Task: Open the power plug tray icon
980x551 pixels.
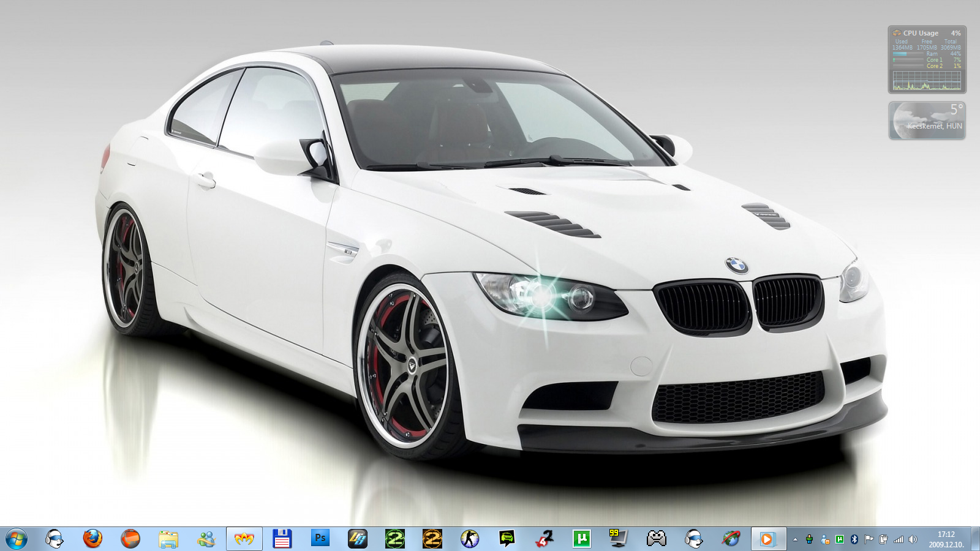Action: [x=883, y=539]
